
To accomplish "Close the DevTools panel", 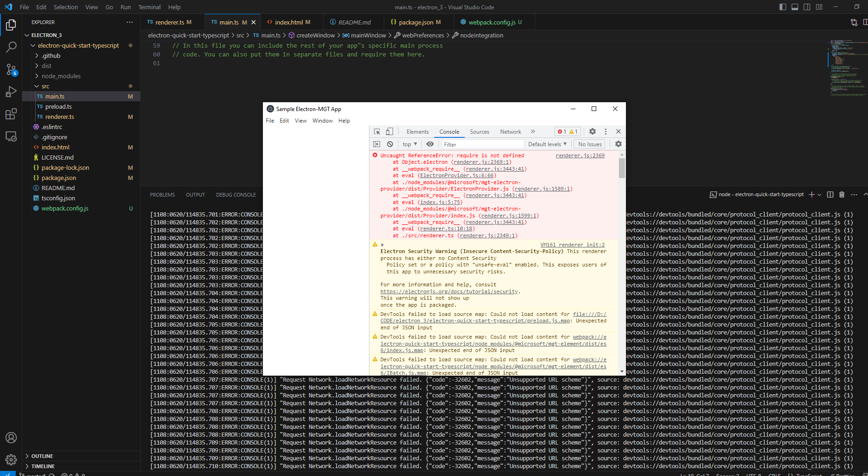I will click(x=618, y=131).
